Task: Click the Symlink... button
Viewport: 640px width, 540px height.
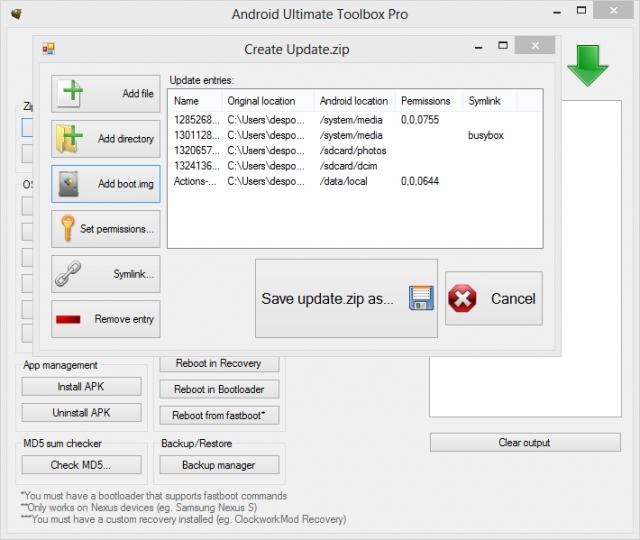Action: point(106,274)
